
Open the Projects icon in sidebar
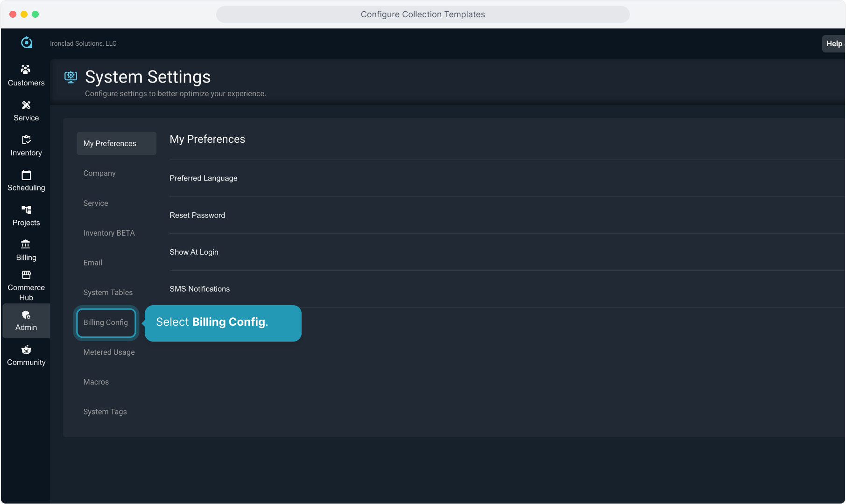tap(26, 210)
